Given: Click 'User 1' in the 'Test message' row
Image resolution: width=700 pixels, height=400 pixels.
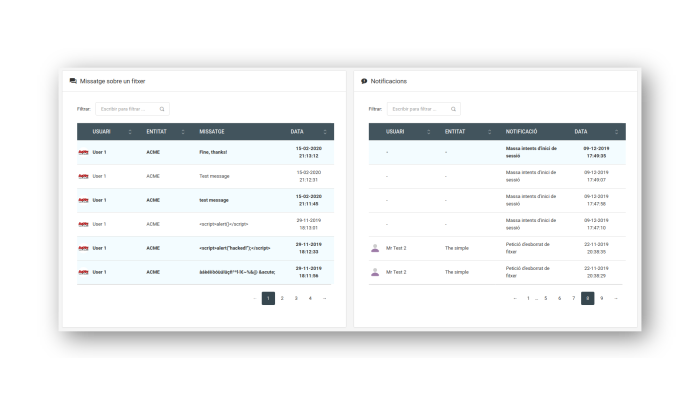Looking at the screenshot, I should 99,176.
